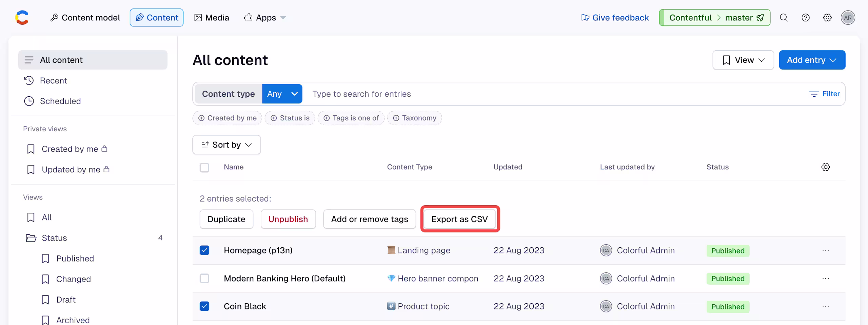Viewport: 868px width, 325px height.
Task: Click the filter lines icon beside Filter
Action: 814,94
